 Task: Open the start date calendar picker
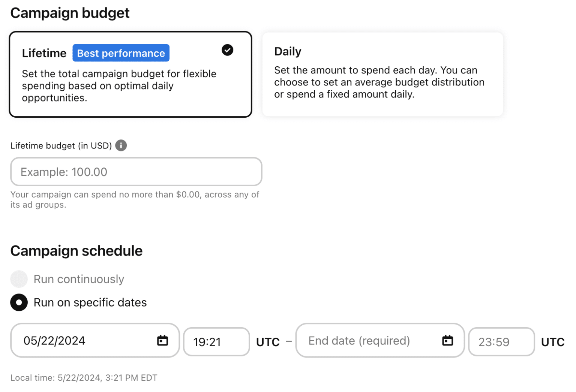tap(162, 340)
